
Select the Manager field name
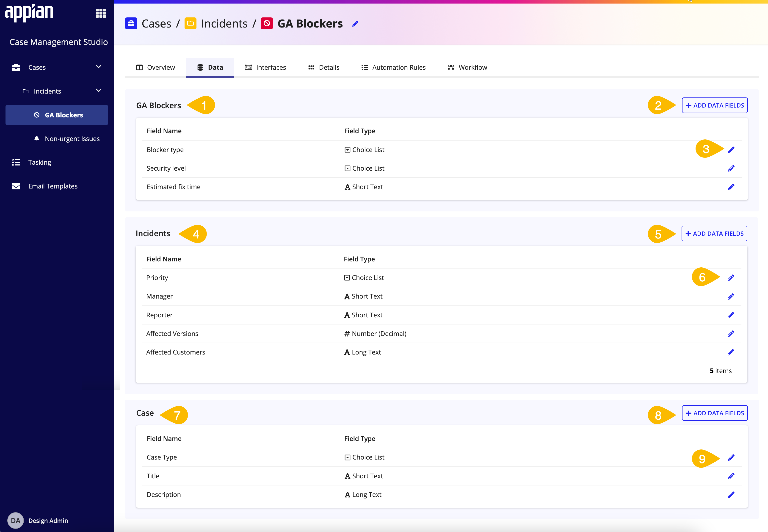coord(160,296)
